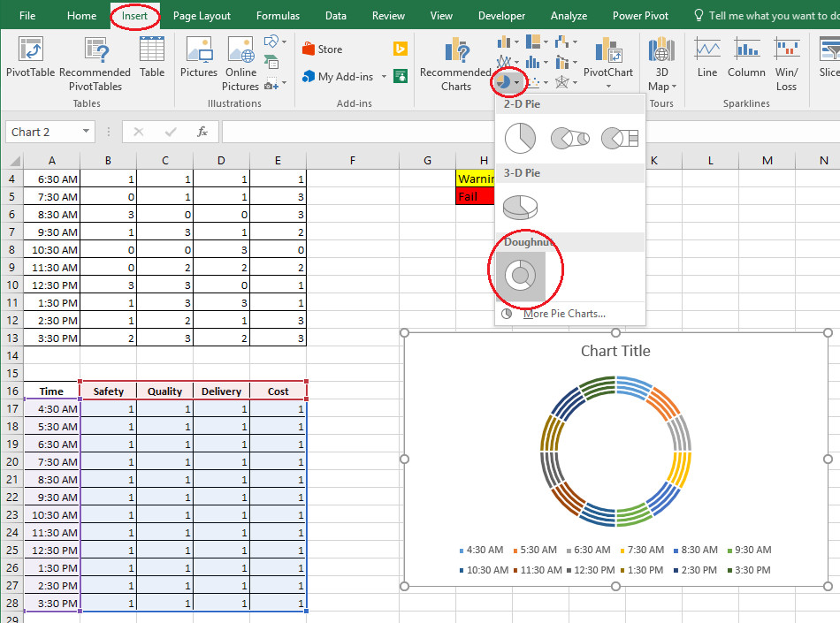This screenshot has height=623, width=840.
Task: Pick the Pie of Pie chart
Action: coord(569,138)
